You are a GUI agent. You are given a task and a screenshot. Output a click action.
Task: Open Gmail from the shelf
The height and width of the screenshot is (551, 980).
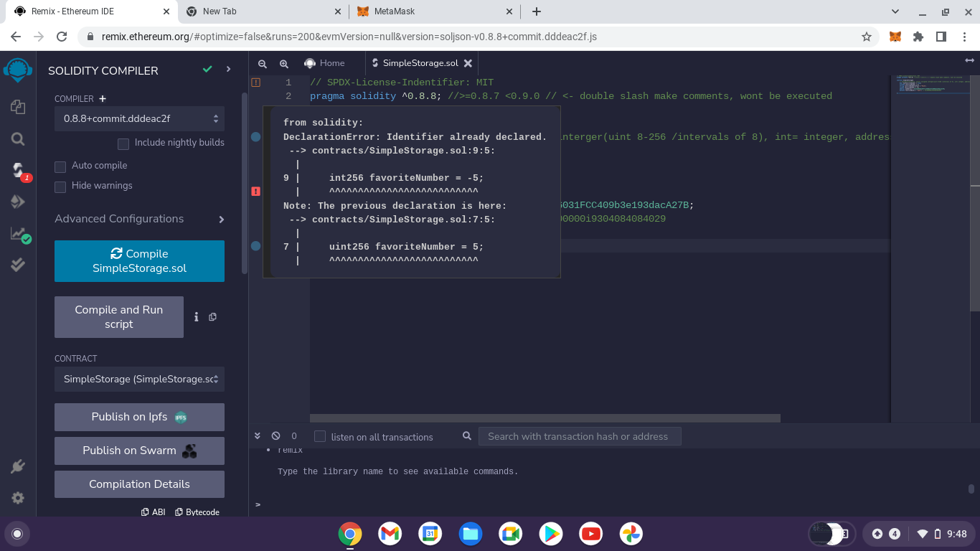pos(390,534)
